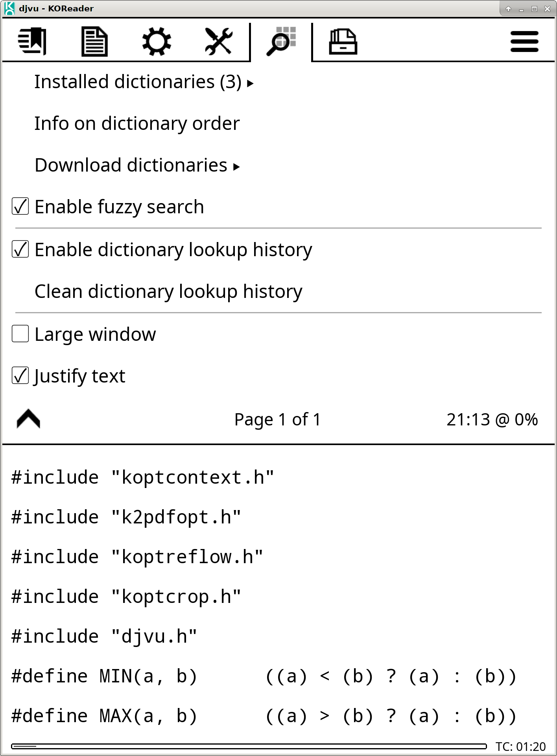The width and height of the screenshot is (557, 756).
Task: Select the magnifier search icon
Action: point(281,41)
